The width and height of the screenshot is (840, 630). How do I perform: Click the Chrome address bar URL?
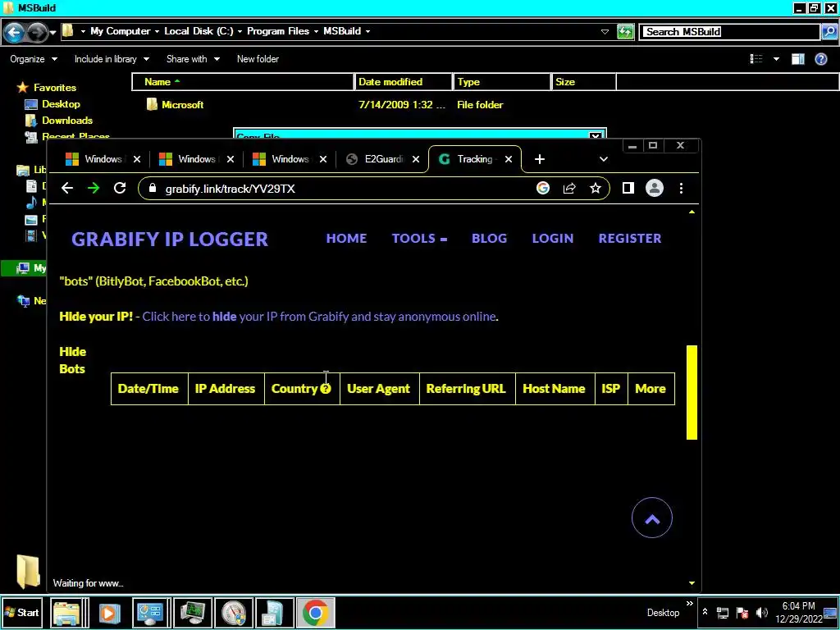point(231,189)
